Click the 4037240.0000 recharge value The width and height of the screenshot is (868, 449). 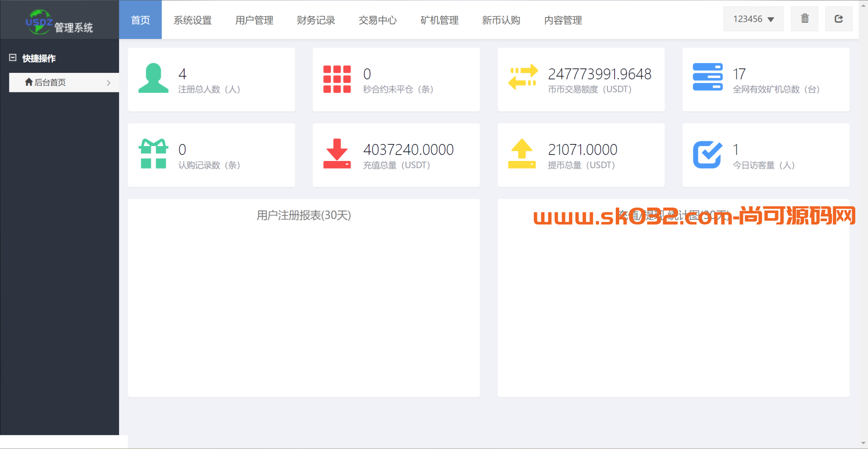click(x=409, y=150)
